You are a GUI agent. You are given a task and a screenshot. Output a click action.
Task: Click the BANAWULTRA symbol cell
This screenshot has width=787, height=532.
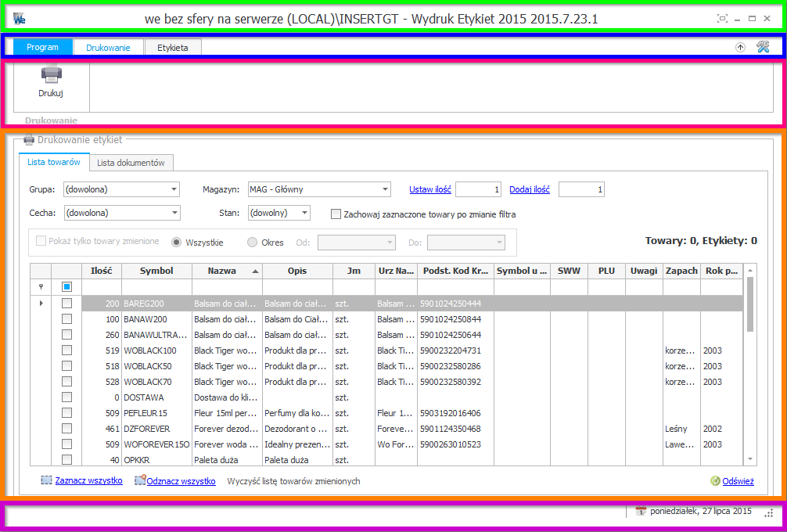pos(156,334)
